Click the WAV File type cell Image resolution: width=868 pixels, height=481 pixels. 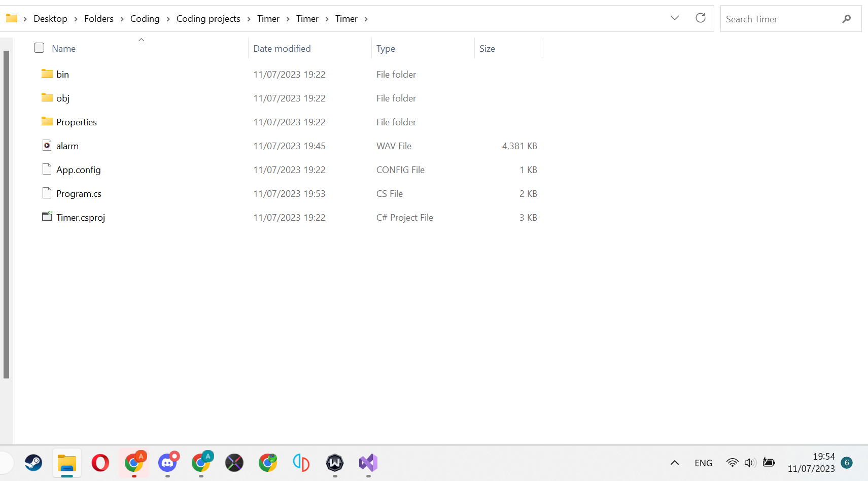[x=394, y=146]
